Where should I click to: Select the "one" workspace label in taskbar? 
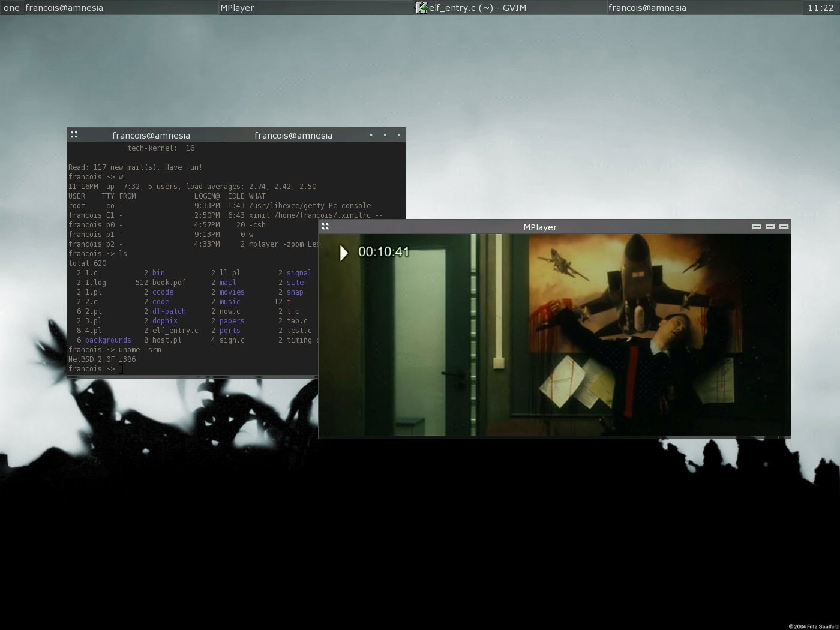click(x=11, y=8)
